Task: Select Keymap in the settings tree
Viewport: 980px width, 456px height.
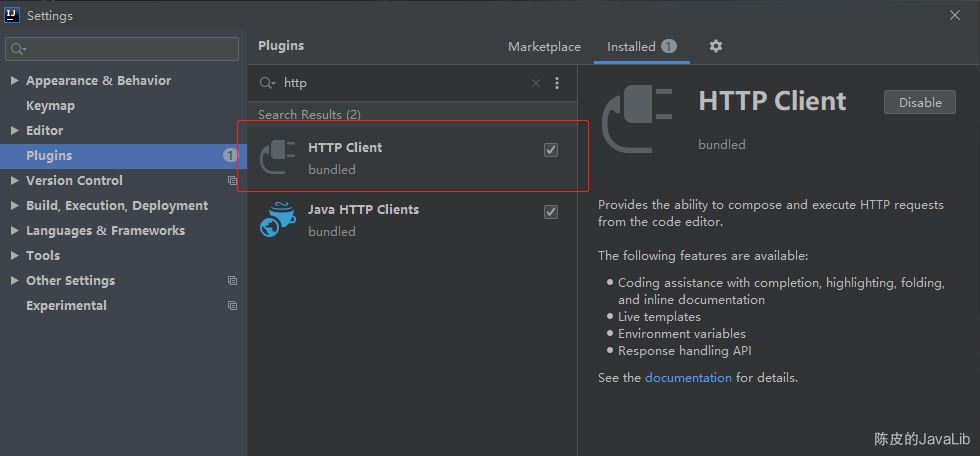Action: (50, 105)
